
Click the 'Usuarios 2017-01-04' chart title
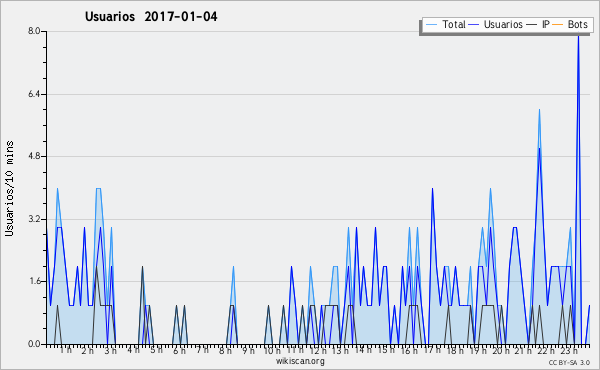[151, 17]
